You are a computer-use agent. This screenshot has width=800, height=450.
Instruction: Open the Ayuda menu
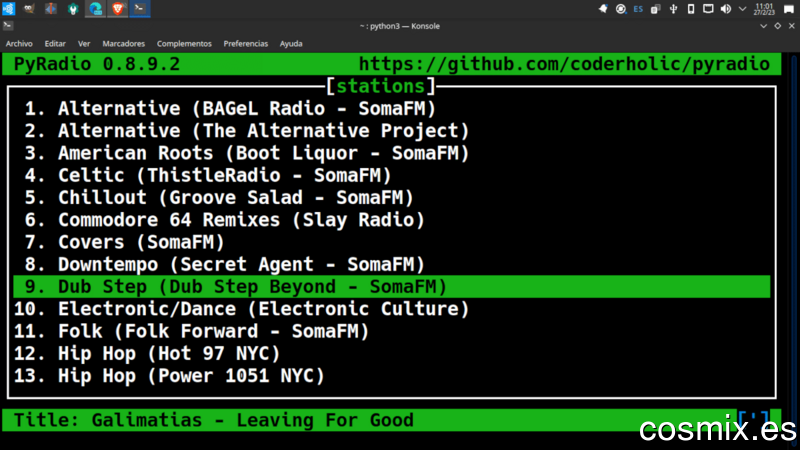tap(291, 44)
